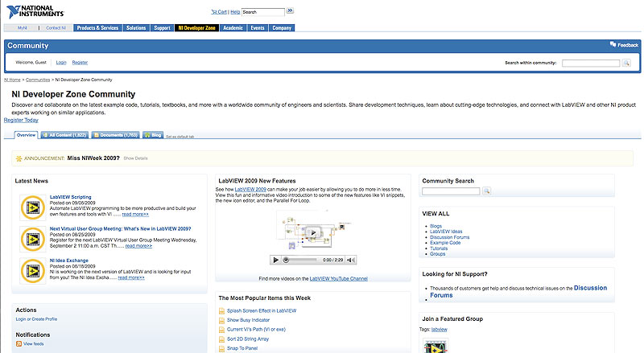Click the Help link at top
644x353 pixels.
click(235, 12)
